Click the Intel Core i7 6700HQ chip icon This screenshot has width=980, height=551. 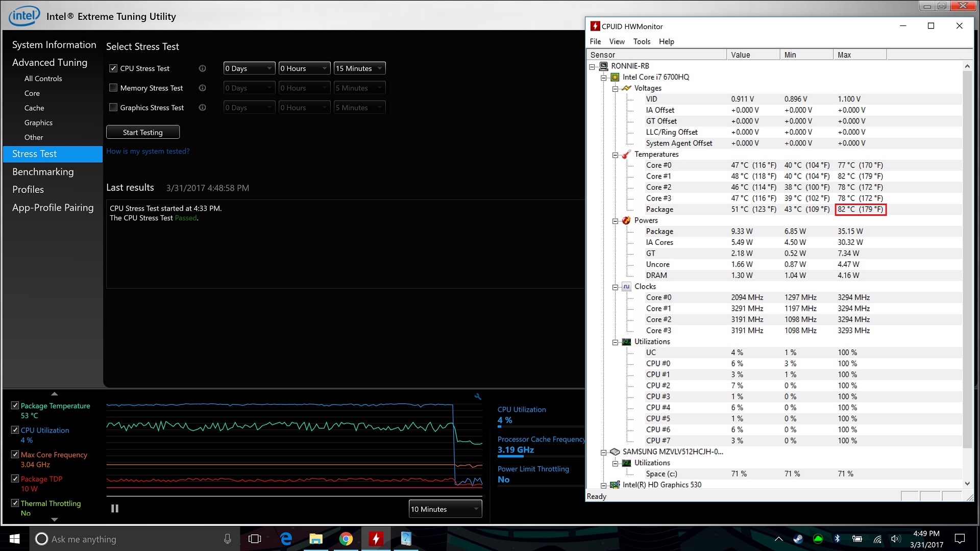615,77
